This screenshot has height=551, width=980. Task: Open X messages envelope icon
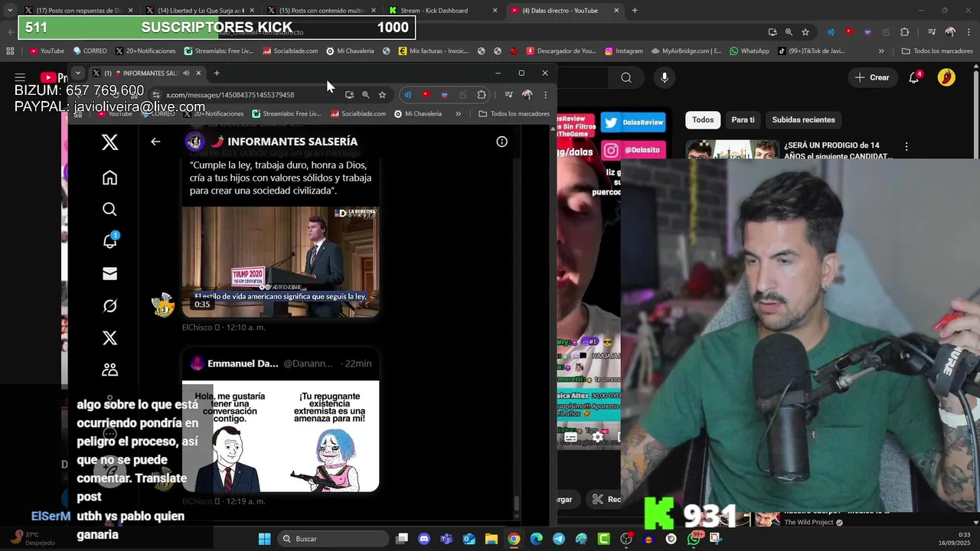pyautogui.click(x=109, y=274)
